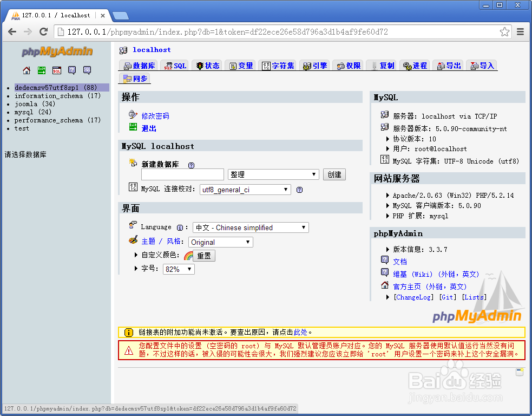
Task: Open the 同步 tab
Action: (135, 79)
